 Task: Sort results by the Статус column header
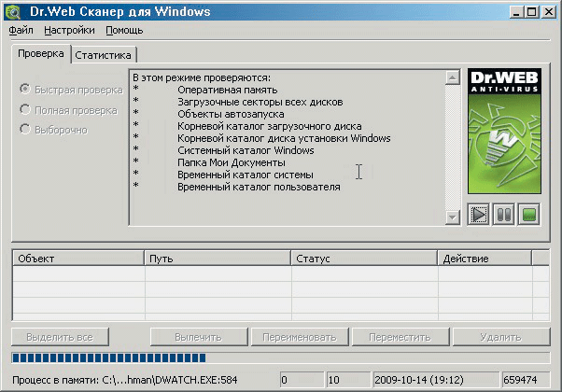point(364,258)
